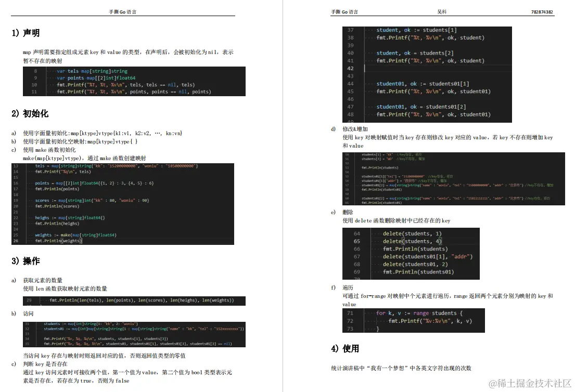This screenshot has height=392, width=575.
Task: Click the sentence starting "可通过 for-range 对映射"
Action: click(448, 300)
